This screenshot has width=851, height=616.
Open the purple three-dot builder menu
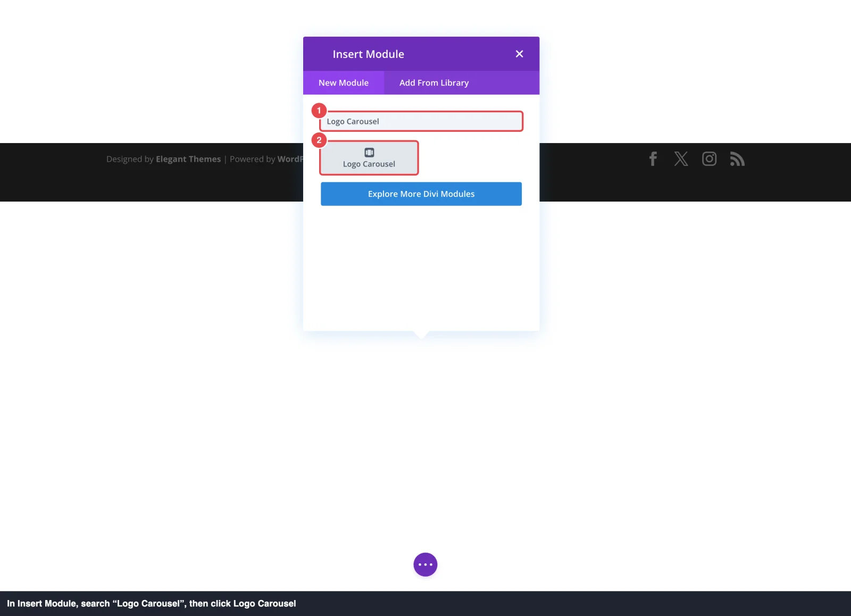pos(425,564)
